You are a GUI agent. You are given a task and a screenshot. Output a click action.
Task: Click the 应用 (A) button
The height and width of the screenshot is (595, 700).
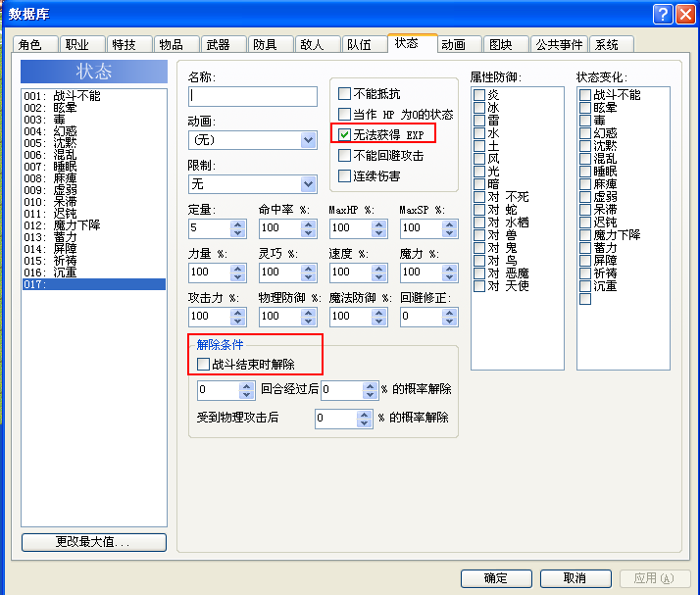click(x=655, y=578)
